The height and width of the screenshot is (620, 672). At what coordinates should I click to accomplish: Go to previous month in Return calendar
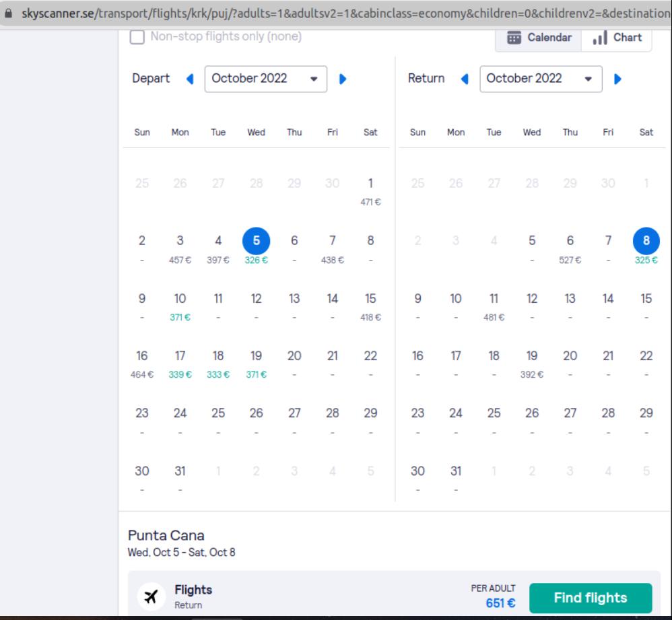click(465, 79)
